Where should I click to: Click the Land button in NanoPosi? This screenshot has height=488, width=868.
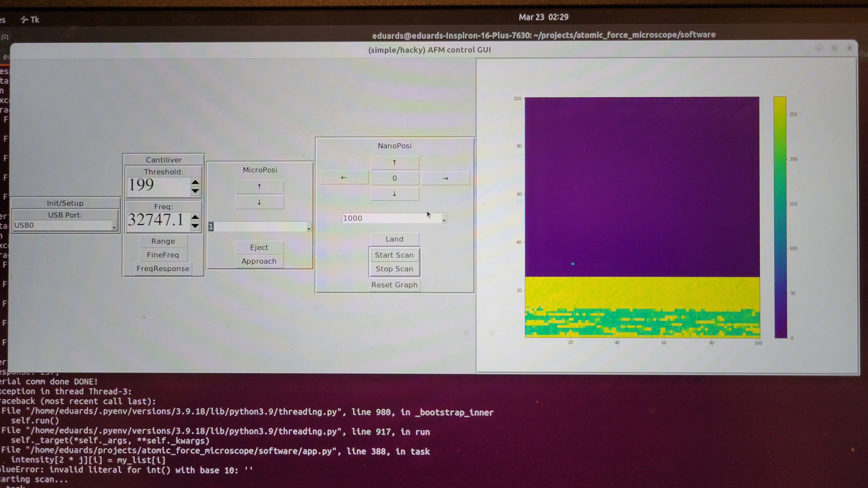(394, 239)
